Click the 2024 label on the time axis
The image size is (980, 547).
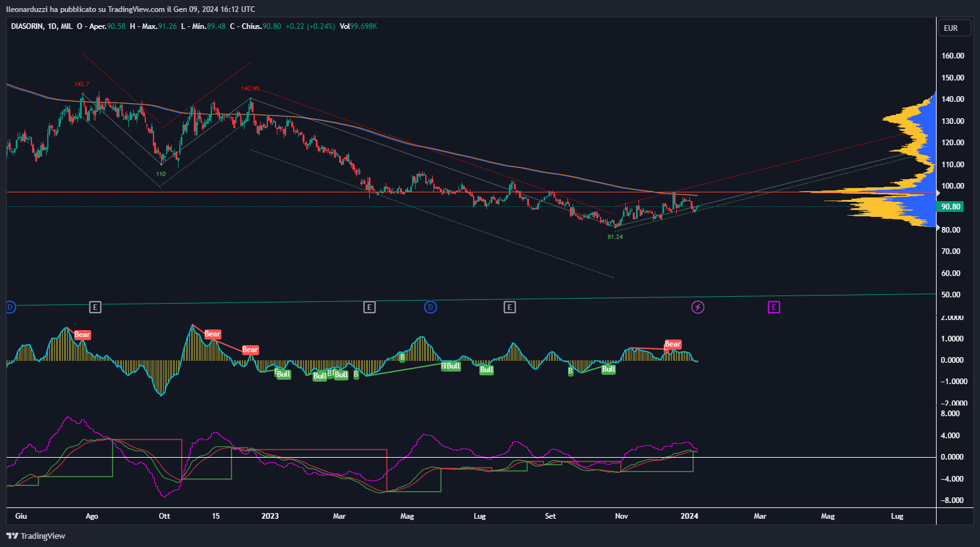689,516
